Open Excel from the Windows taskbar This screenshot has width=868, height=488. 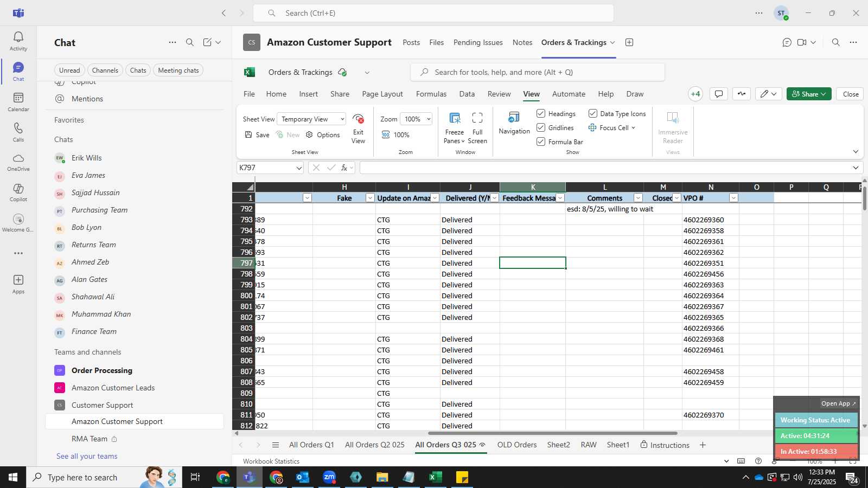(435, 477)
